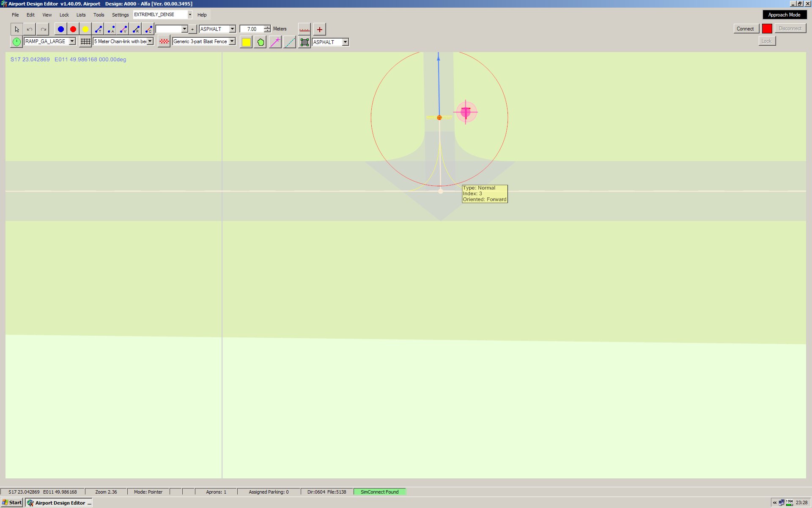Click the Connect button
812x508 pixels.
click(x=745, y=29)
